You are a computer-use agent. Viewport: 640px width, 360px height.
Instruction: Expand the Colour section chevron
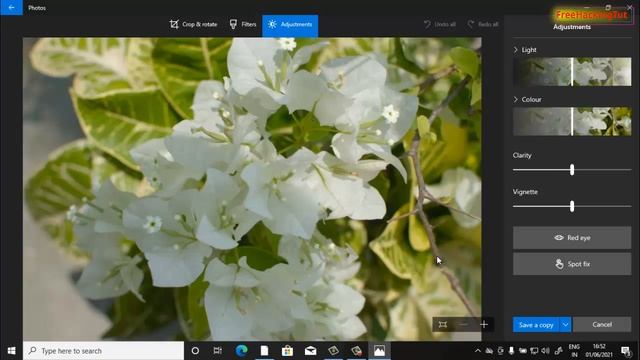(x=516, y=100)
